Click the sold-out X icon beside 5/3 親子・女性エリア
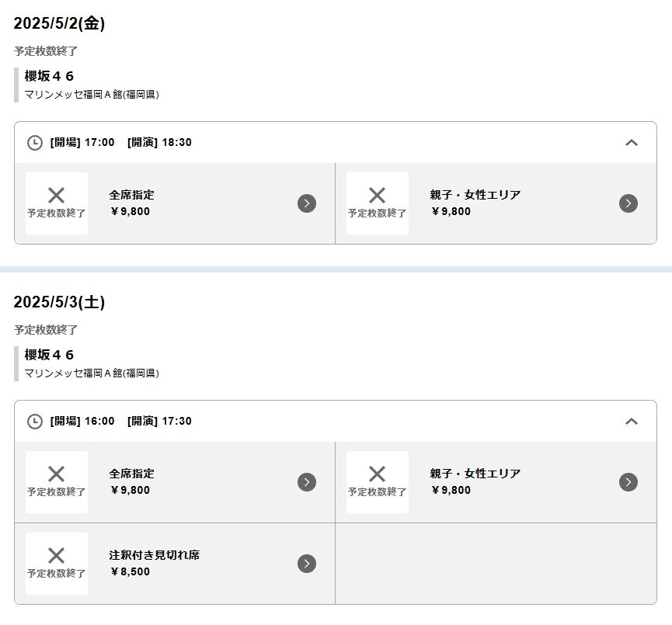 (x=377, y=474)
